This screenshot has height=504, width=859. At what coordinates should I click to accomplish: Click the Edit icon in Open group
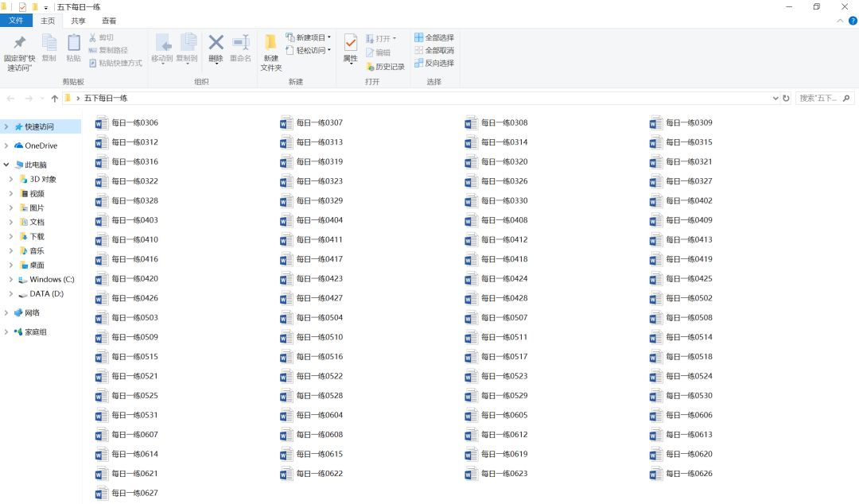(x=370, y=52)
